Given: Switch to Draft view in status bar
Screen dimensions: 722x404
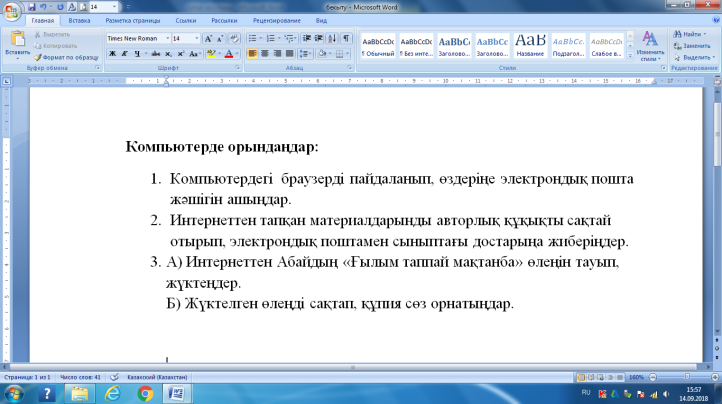Looking at the screenshot, I should pyautogui.click(x=620, y=377).
